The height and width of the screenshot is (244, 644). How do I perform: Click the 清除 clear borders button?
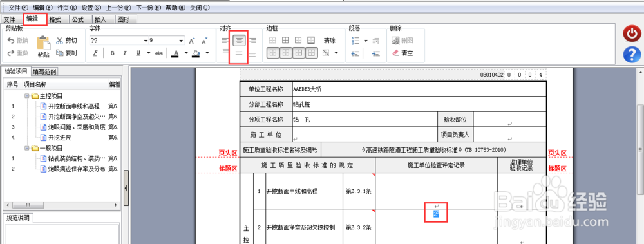[x=329, y=41]
